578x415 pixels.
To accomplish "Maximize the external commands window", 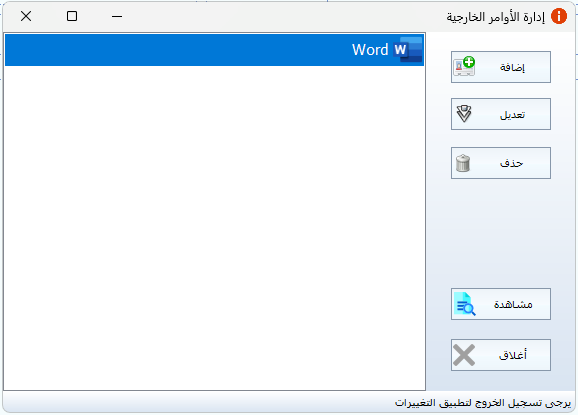I will [72, 16].
